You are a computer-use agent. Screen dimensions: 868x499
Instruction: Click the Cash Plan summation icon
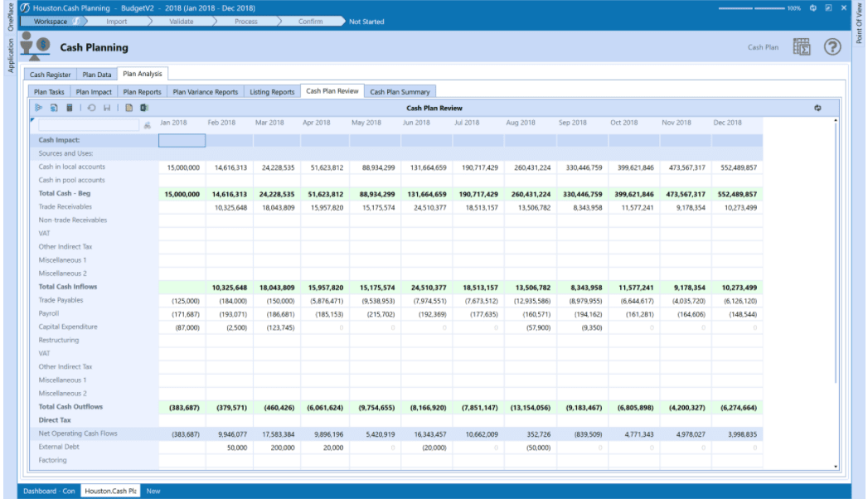[x=801, y=47]
